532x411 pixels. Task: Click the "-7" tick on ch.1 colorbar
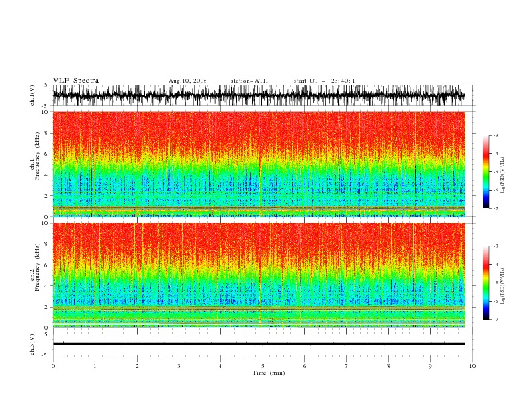pyautogui.click(x=496, y=208)
